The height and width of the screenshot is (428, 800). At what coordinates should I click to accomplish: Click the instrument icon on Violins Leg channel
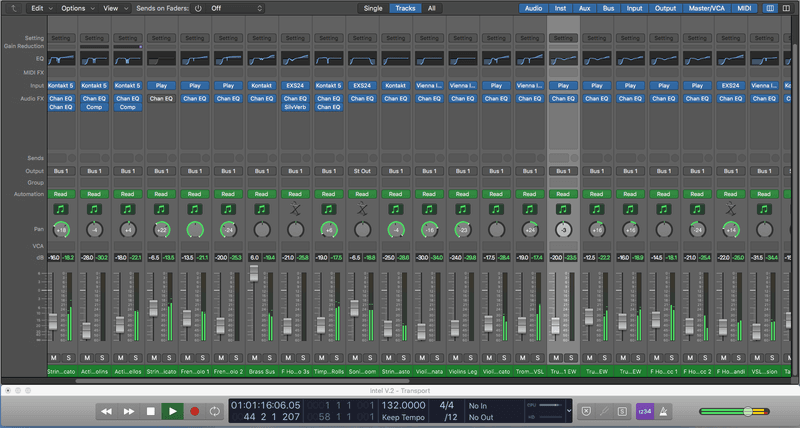click(x=463, y=209)
